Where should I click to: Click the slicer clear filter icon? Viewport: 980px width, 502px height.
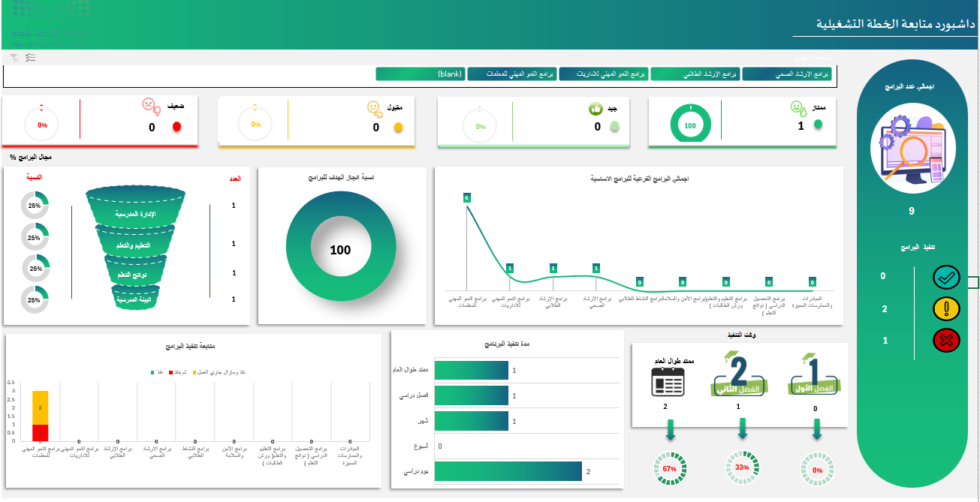(15, 58)
